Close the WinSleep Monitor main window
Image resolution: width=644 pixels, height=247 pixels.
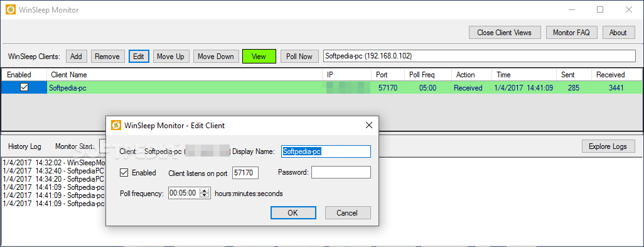629,10
